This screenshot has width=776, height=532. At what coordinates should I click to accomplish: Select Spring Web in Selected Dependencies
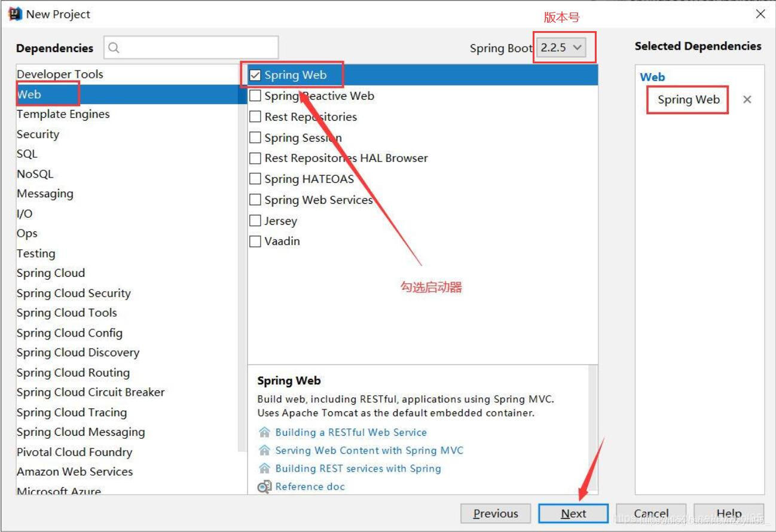(x=688, y=100)
